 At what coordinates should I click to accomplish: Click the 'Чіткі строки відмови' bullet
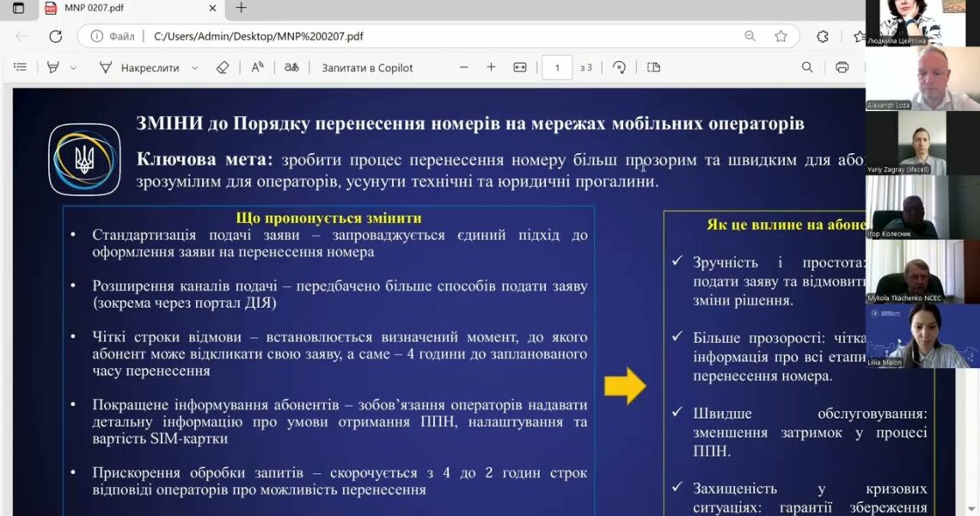340,353
